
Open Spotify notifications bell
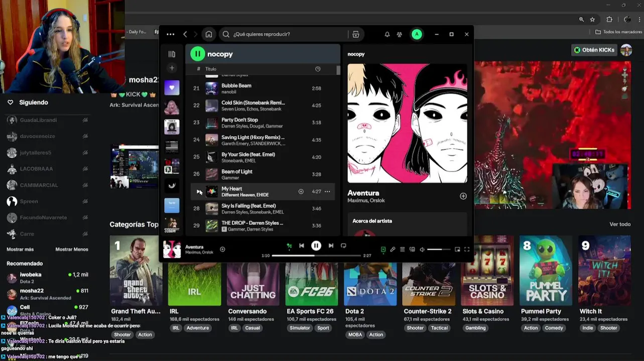click(387, 35)
